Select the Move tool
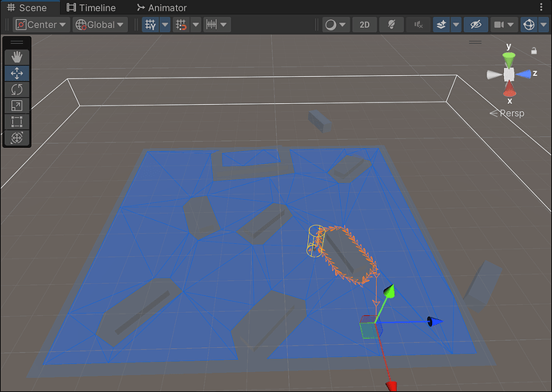The width and height of the screenshot is (552, 392). coord(17,73)
